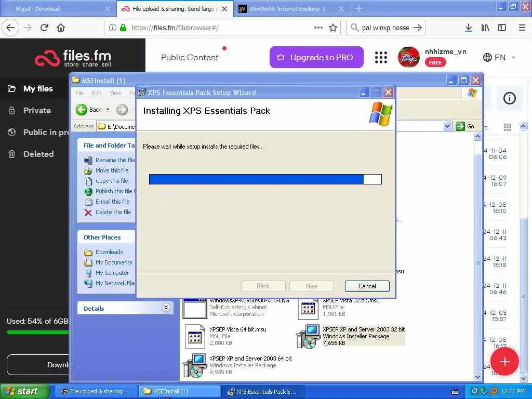Toggle Firefox sidebar view
The height and width of the screenshot is (399, 532).
(502, 28)
